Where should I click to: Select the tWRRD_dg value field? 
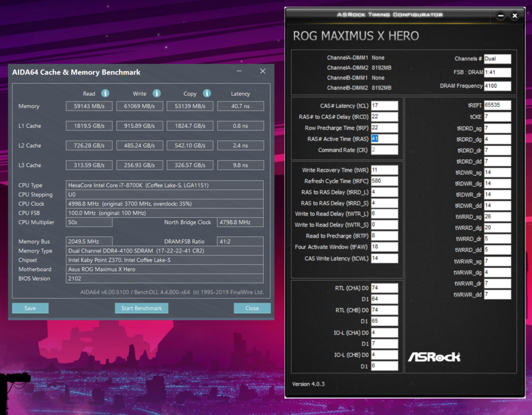(497, 228)
